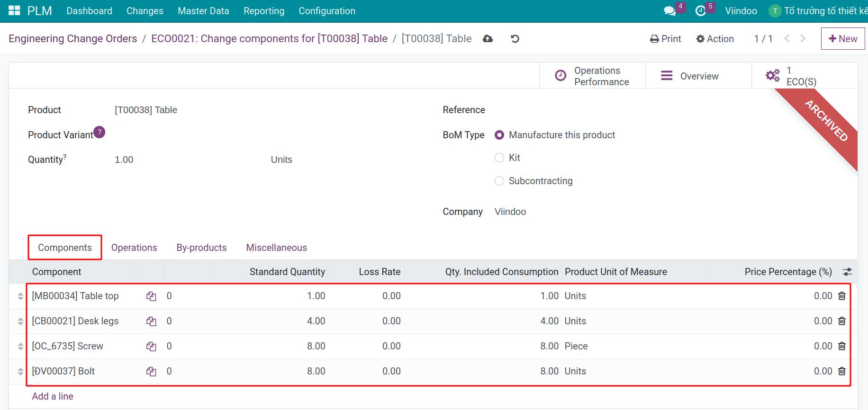This screenshot has height=410, width=868.
Task: Grab the Screw row drag handle
Action: click(x=20, y=347)
